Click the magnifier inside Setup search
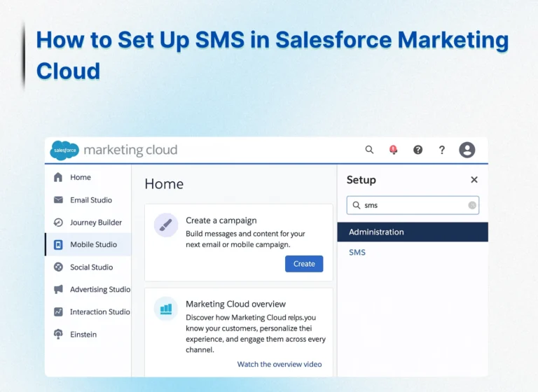 click(x=357, y=205)
